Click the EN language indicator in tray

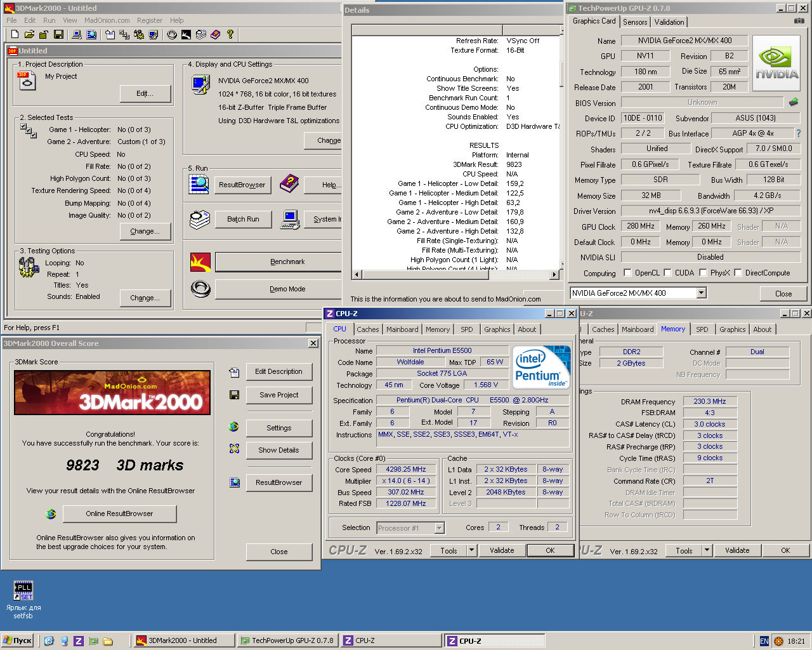(764, 641)
